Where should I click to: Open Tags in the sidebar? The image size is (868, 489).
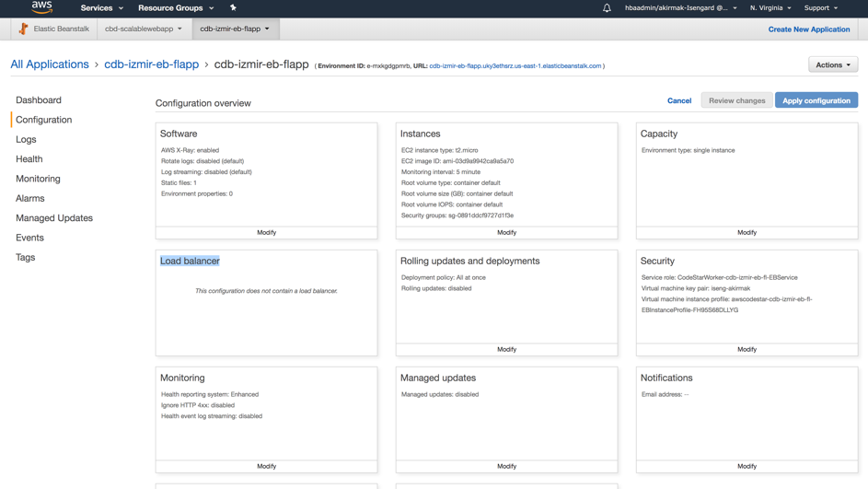tap(26, 258)
